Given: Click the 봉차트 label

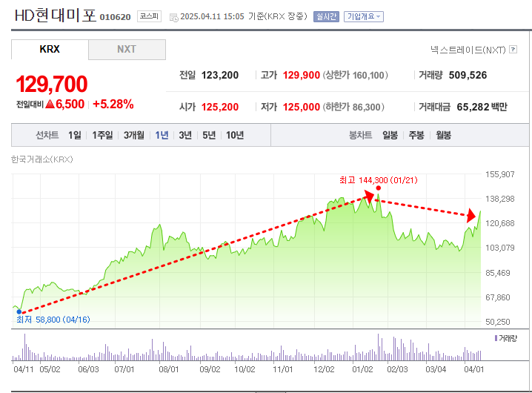Looking at the screenshot, I should click(x=360, y=135).
